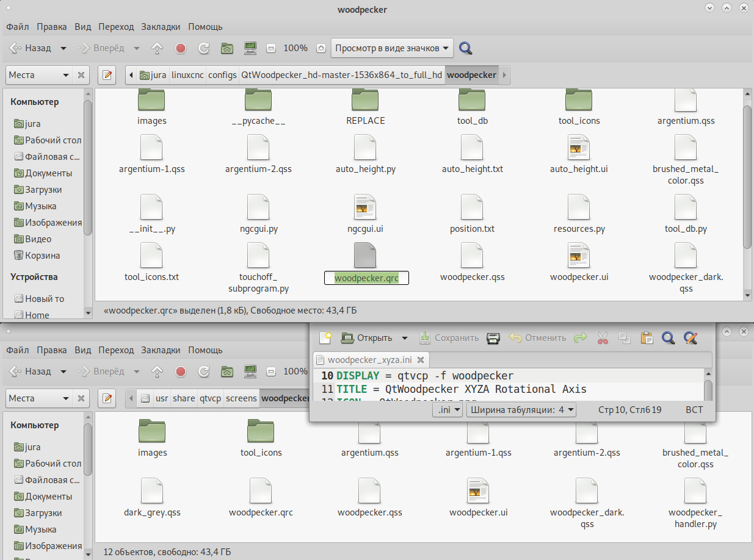Zoom out icons in lower file manager

tap(271, 372)
